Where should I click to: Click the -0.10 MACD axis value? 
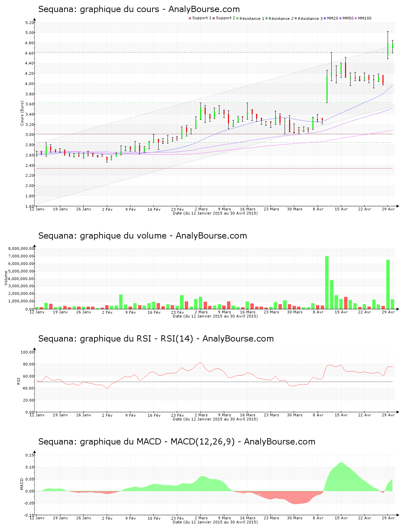pos(29,515)
